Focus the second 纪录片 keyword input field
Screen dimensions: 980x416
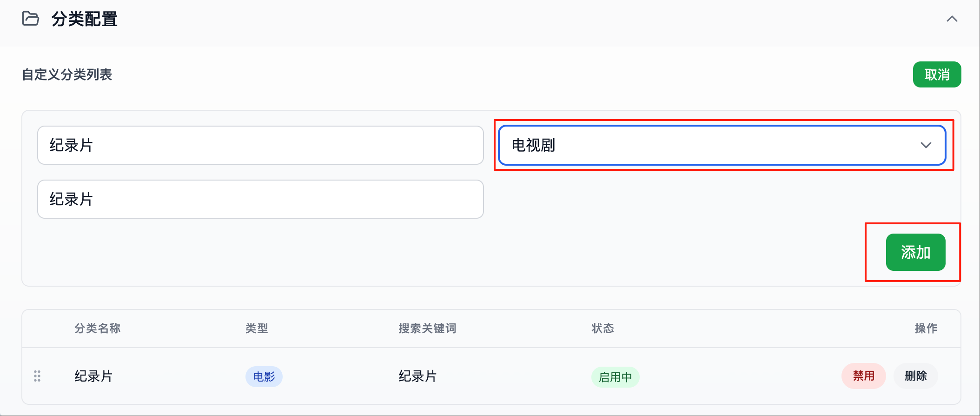click(260, 199)
